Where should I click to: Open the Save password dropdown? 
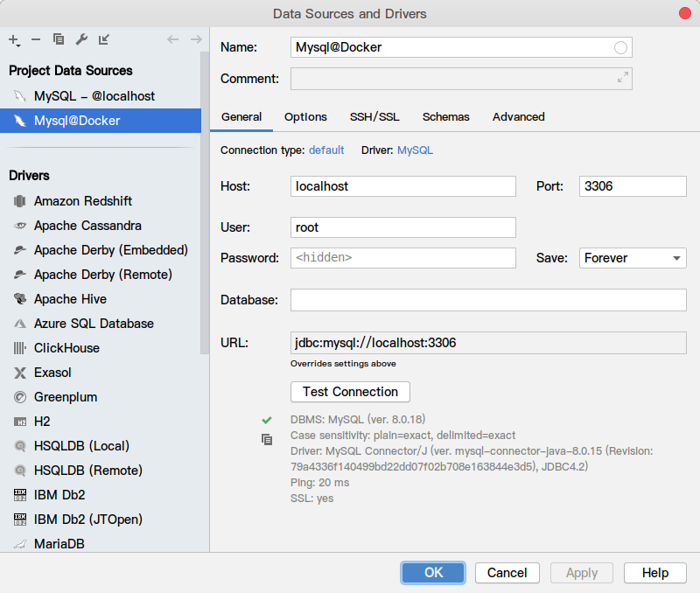click(x=633, y=258)
